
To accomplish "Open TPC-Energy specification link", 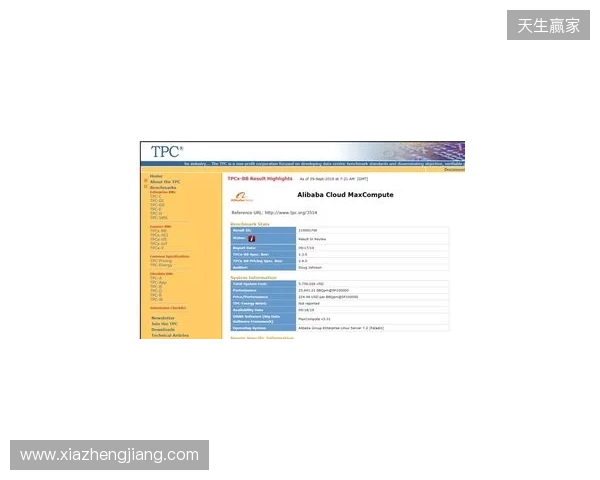I will (x=161, y=265).
